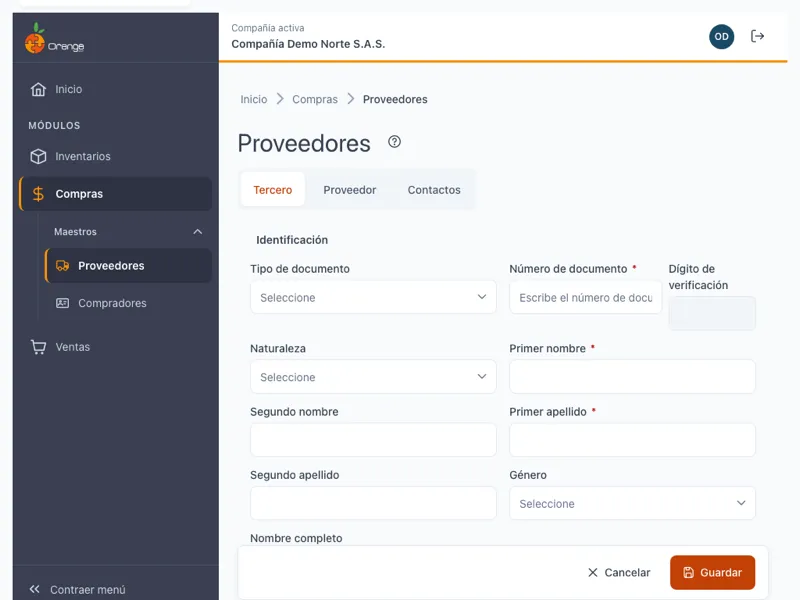This screenshot has height=600, width=800.
Task: Open the OD user avatar
Action: [721, 37]
